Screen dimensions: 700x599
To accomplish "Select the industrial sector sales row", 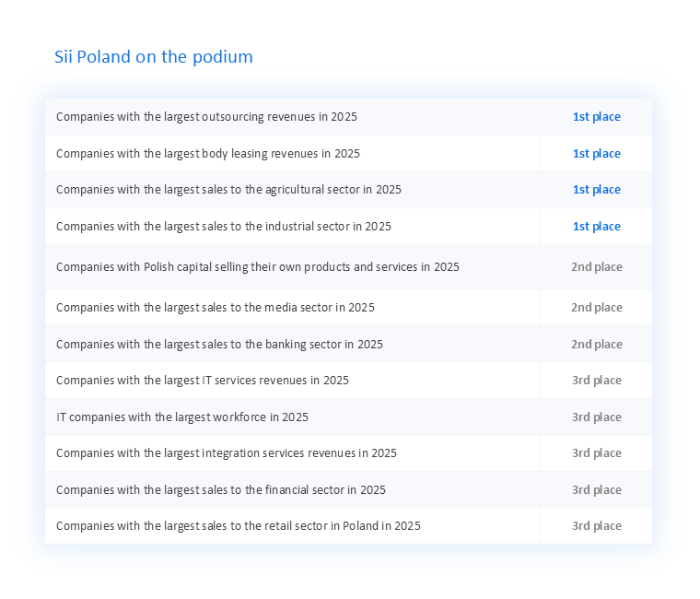I will click(348, 226).
